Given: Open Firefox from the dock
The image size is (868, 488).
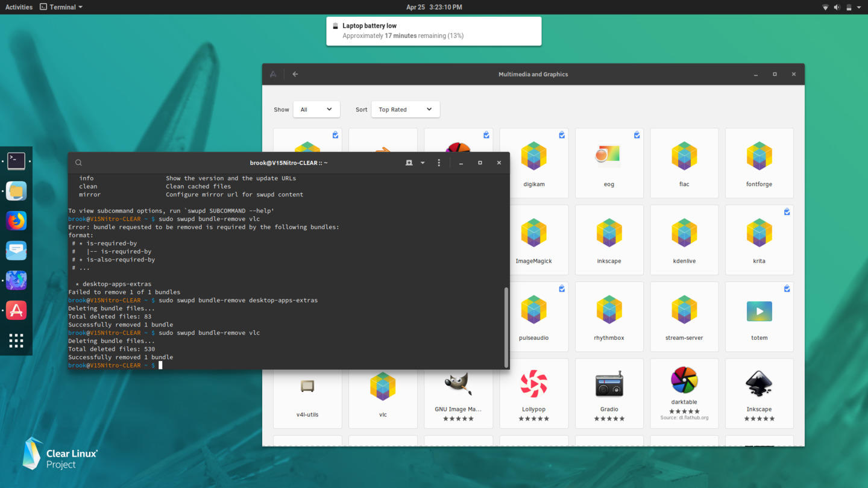Looking at the screenshot, I should click(16, 221).
